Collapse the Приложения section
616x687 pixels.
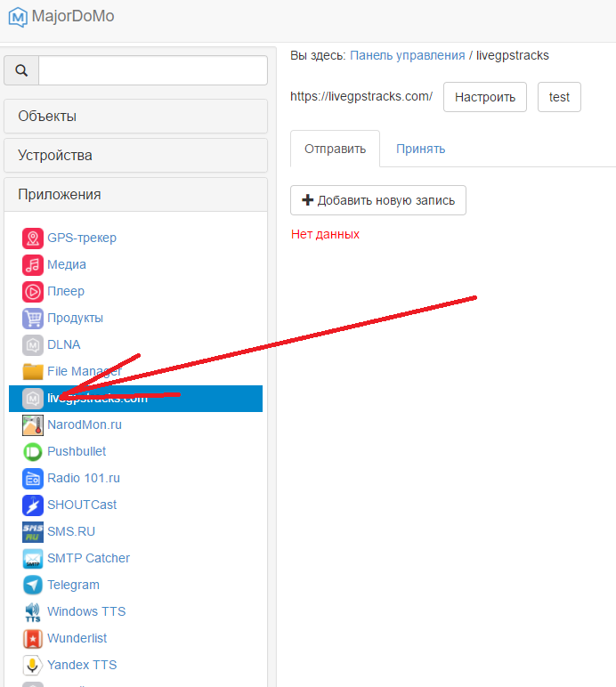(136, 195)
